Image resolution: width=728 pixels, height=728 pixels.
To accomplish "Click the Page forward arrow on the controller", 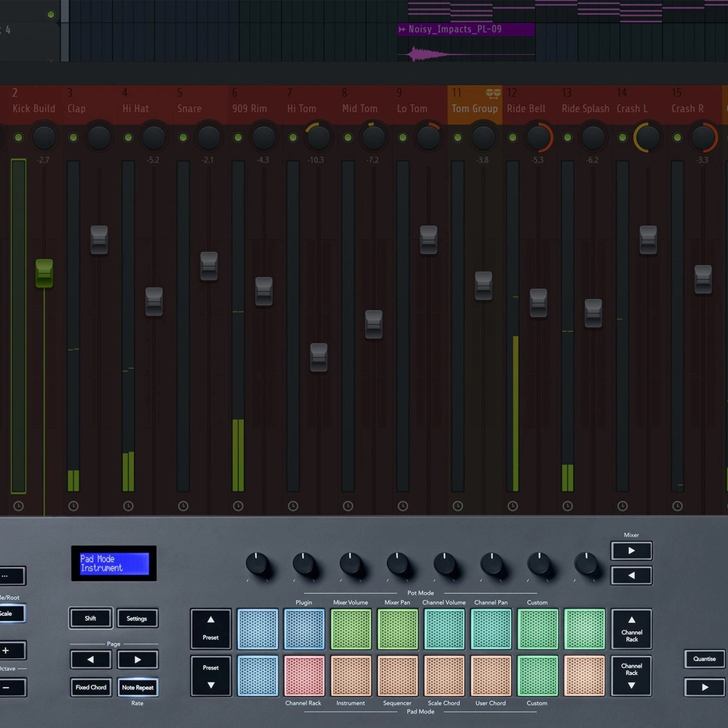I will (138, 660).
